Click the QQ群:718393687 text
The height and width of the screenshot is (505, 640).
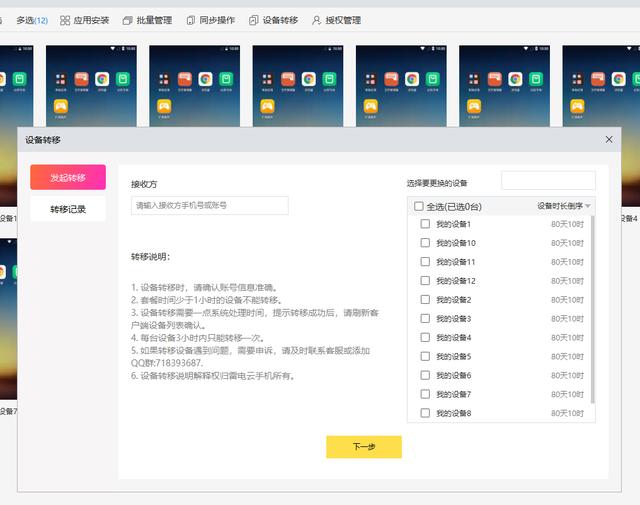coord(167,363)
